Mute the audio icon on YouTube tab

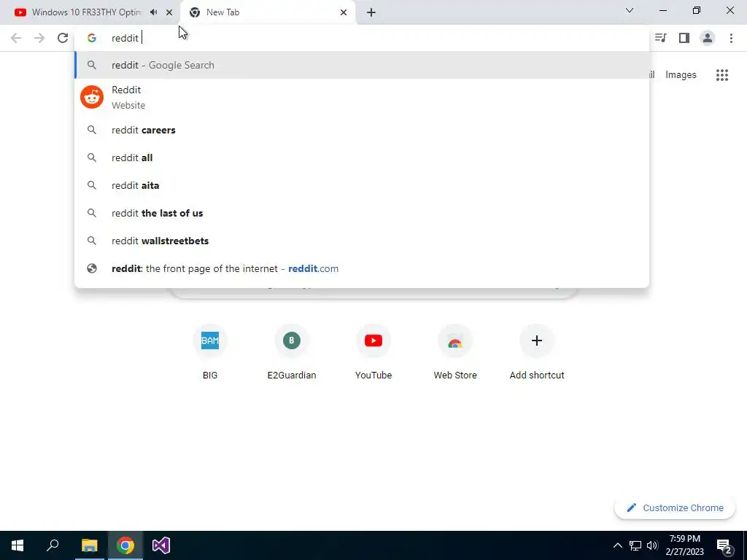(x=153, y=12)
